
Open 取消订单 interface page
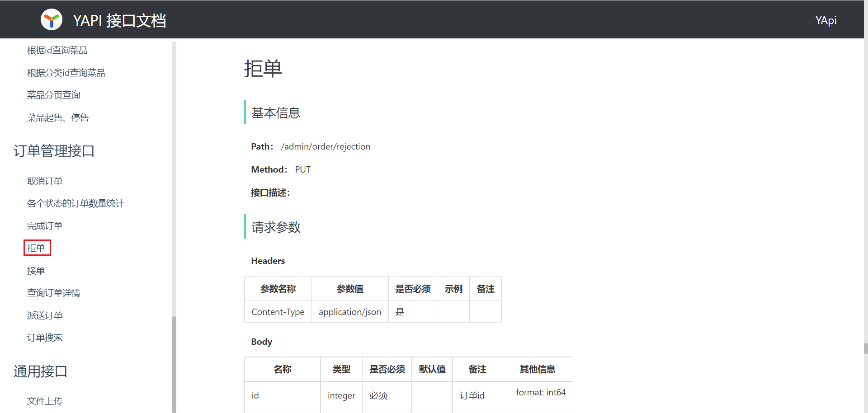[x=45, y=181]
